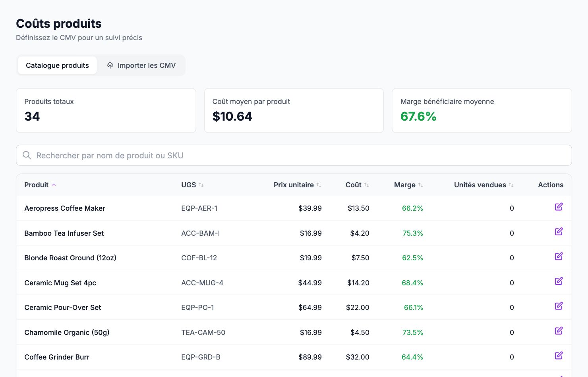Click the $19.99 Blonde Roast price
The height and width of the screenshot is (377, 588).
[311, 258]
